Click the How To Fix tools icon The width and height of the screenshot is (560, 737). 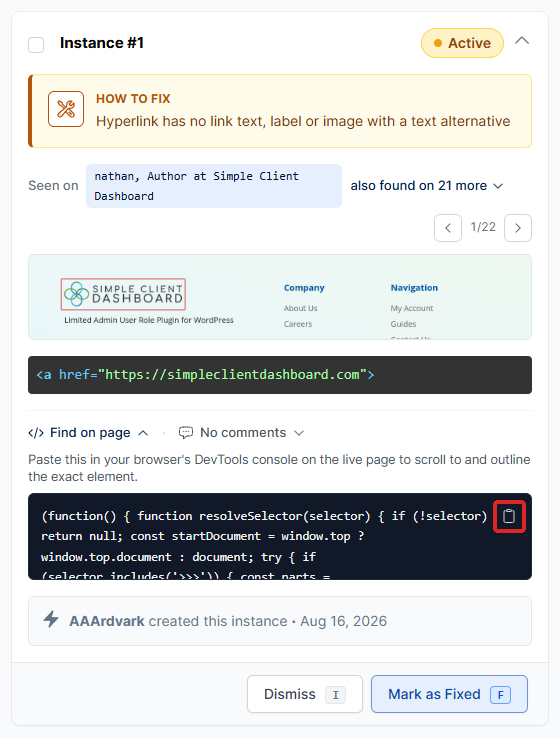click(66, 109)
